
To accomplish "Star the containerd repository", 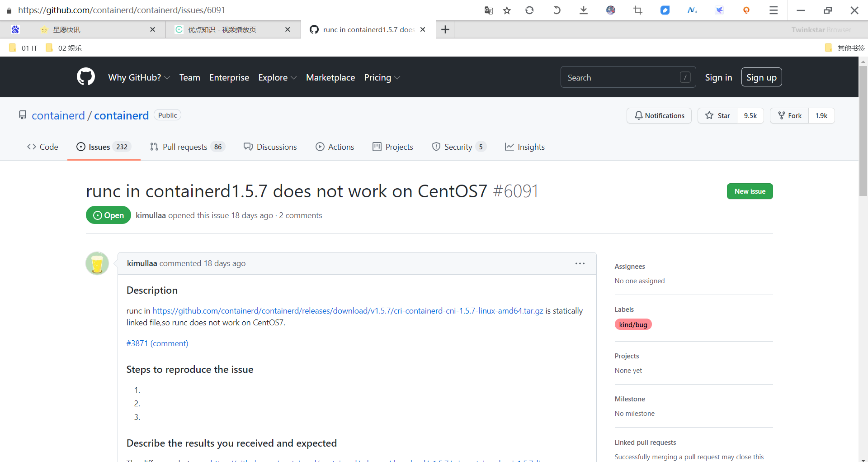I will point(717,116).
